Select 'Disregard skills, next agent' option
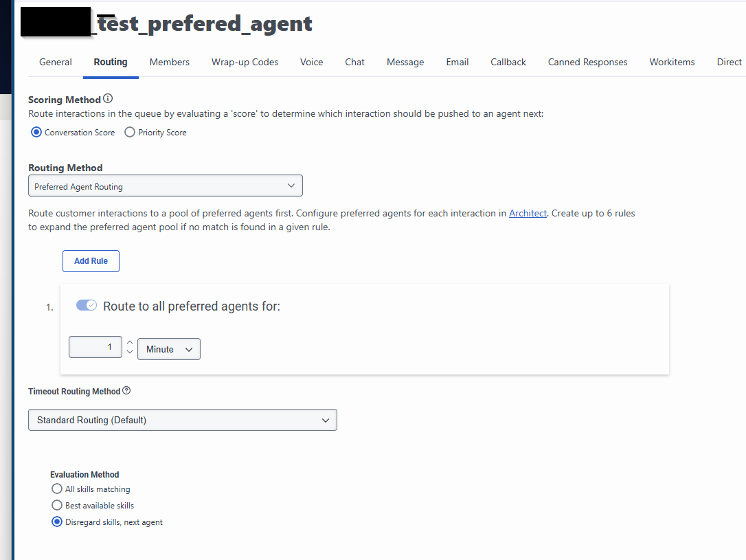 point(57,522)
